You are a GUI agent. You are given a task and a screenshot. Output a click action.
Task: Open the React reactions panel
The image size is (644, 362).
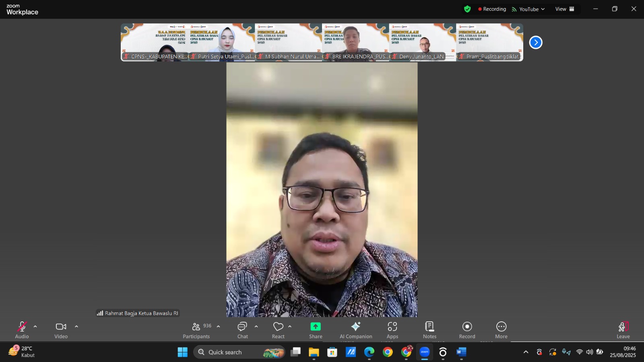pos(278,330)
